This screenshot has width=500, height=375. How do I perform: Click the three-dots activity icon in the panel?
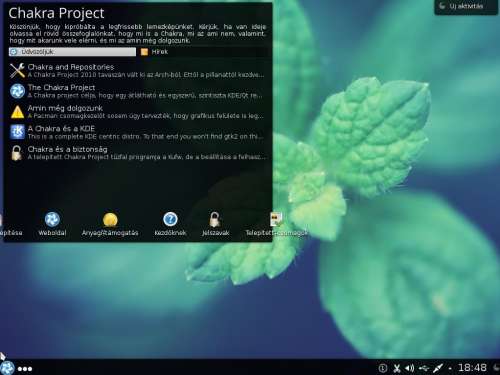(x=25, y=369)
